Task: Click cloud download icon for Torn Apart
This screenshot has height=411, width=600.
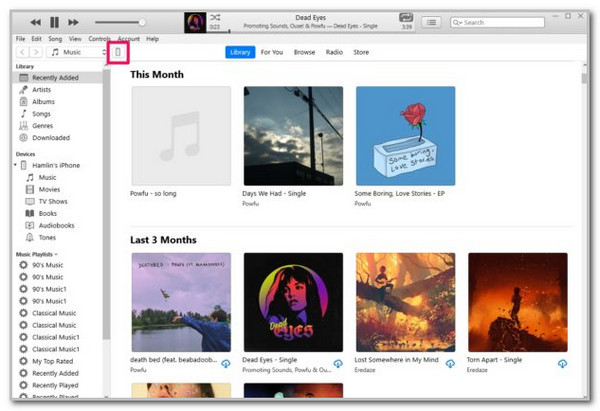Action: (561, 363)
